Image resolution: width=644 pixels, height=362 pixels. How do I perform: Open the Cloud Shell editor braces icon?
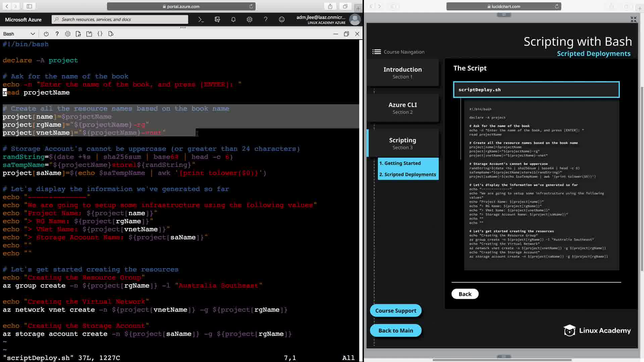click(100, 34)
